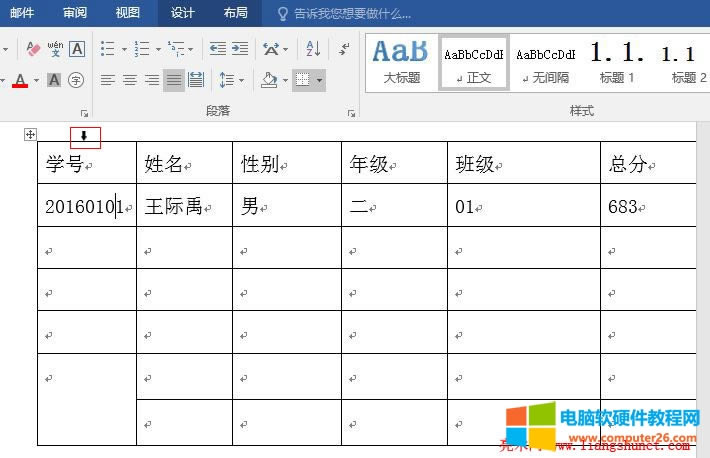This screenshot has height=458, width=710.
Task: Click the borders icon
Action: pos(302,81)
